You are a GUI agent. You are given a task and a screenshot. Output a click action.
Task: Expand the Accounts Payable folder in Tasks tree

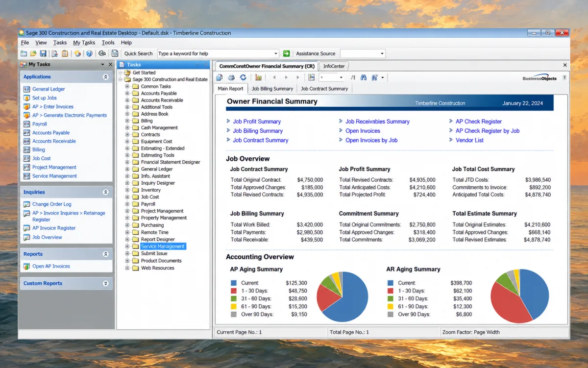(127, 93)
